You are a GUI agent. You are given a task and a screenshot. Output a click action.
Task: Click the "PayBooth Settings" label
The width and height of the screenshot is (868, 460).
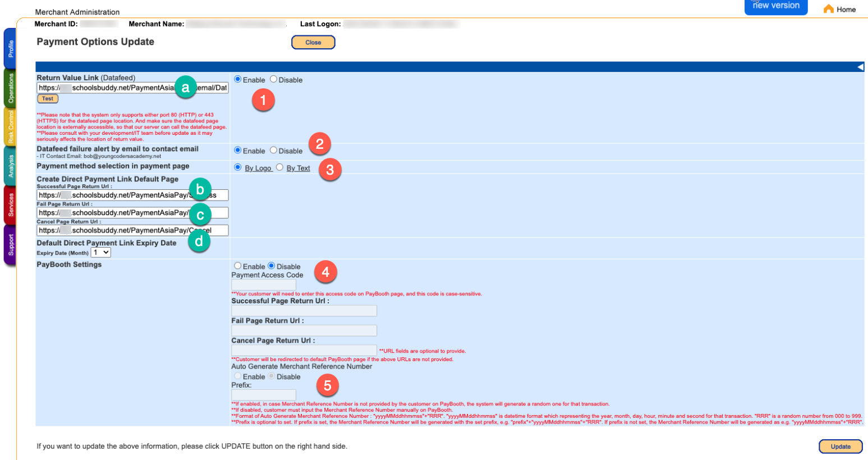69,265
